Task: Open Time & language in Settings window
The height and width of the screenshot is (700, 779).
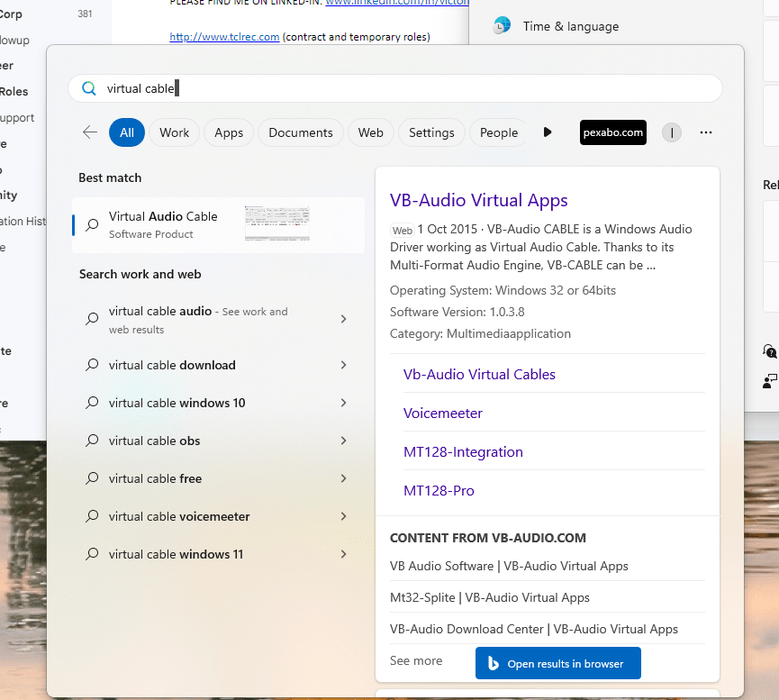Action: click(x=570, y=26)
